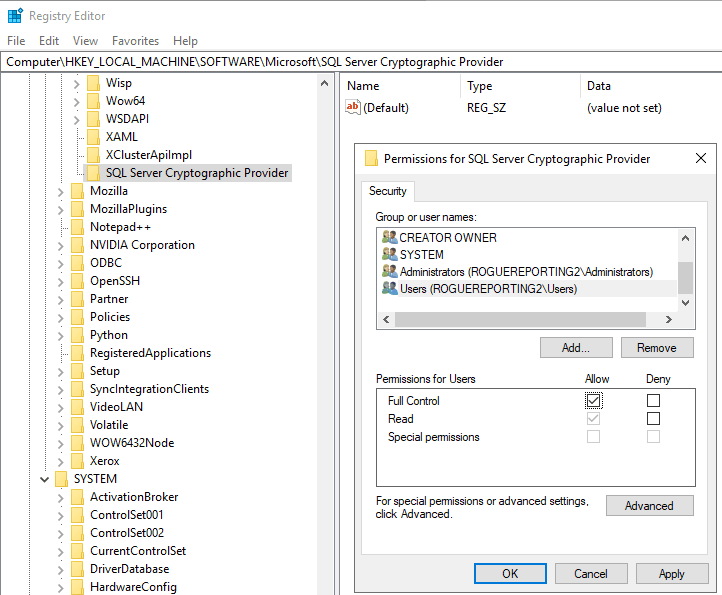Click the Mozilla folder icon
Image resolution: width=722 pixels, height=595 pixels.
(77, 191)
